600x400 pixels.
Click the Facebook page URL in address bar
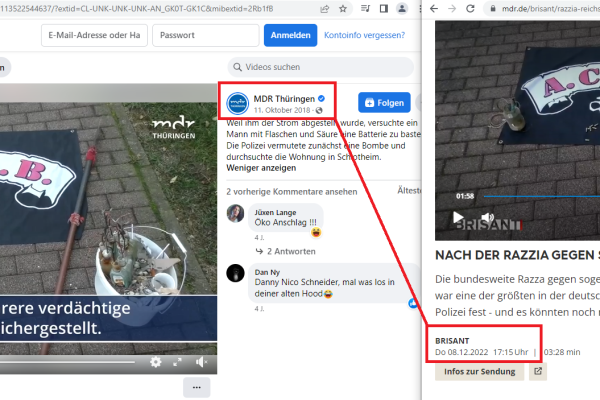137,8
